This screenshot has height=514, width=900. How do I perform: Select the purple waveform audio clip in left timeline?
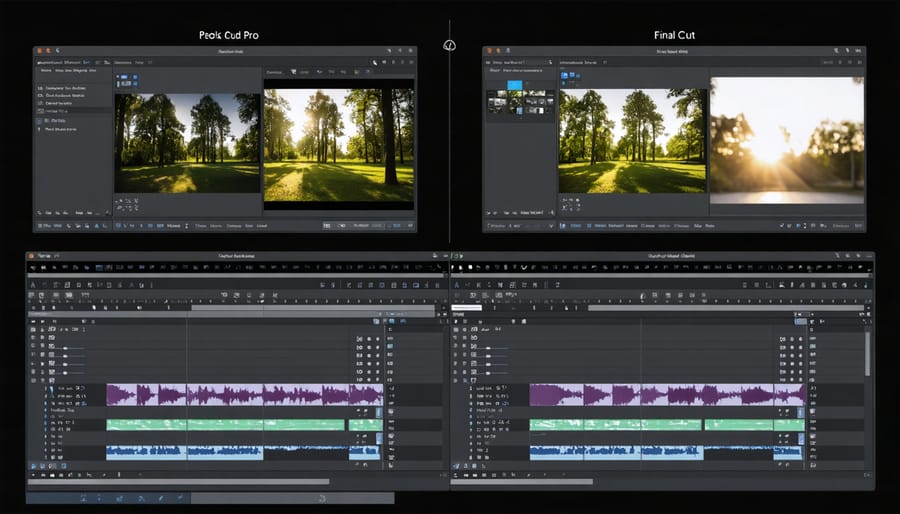tap(245, 395)
